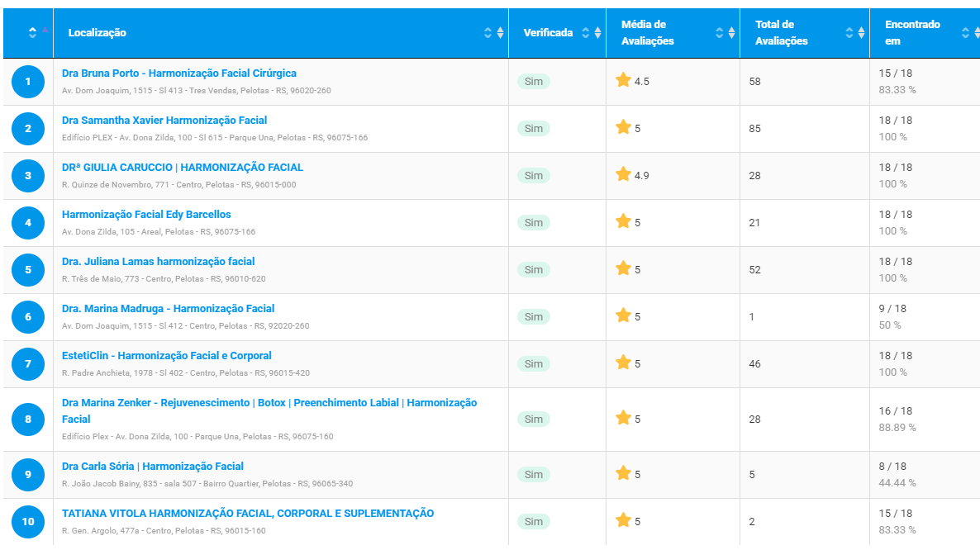Open Dra Carla Sória listing link

[153, 467]
